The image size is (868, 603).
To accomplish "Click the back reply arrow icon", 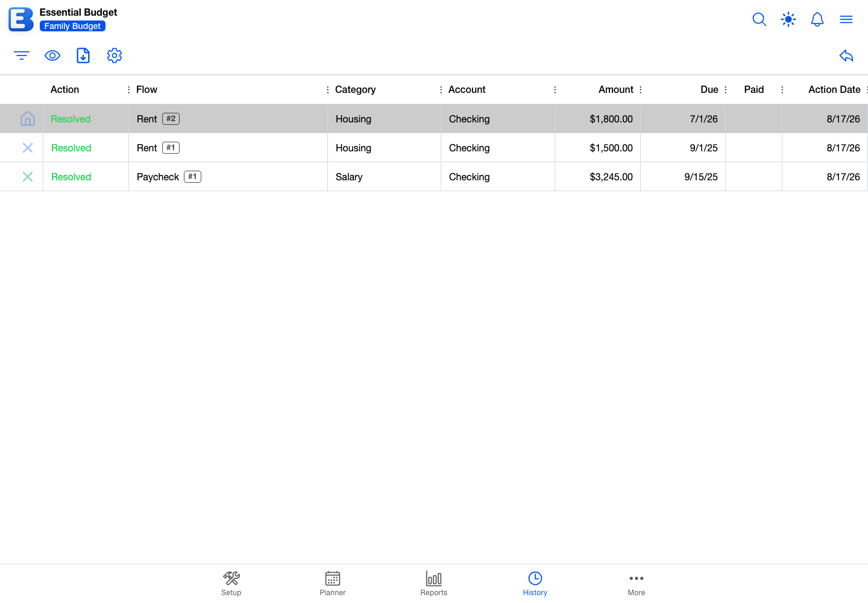I will pyautogui.click(x=846, y=55).
